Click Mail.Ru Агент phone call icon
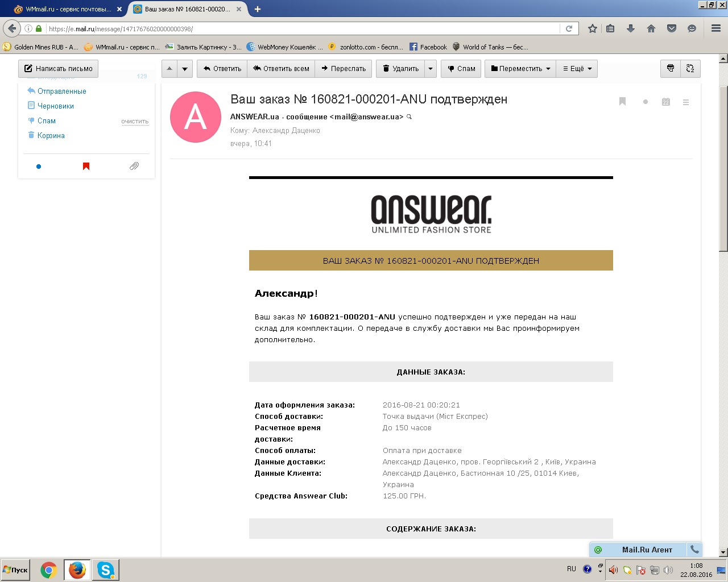728x582 pixels. pos(694,550)
